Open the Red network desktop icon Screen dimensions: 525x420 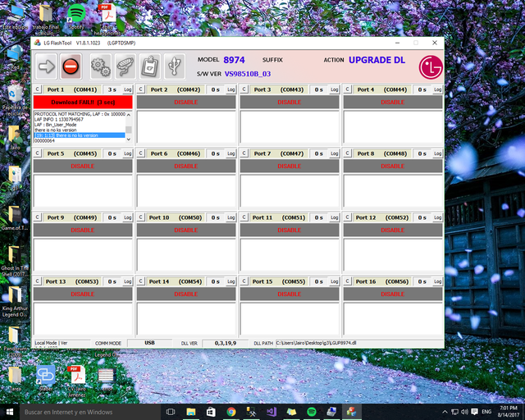[x=15, y=57]
